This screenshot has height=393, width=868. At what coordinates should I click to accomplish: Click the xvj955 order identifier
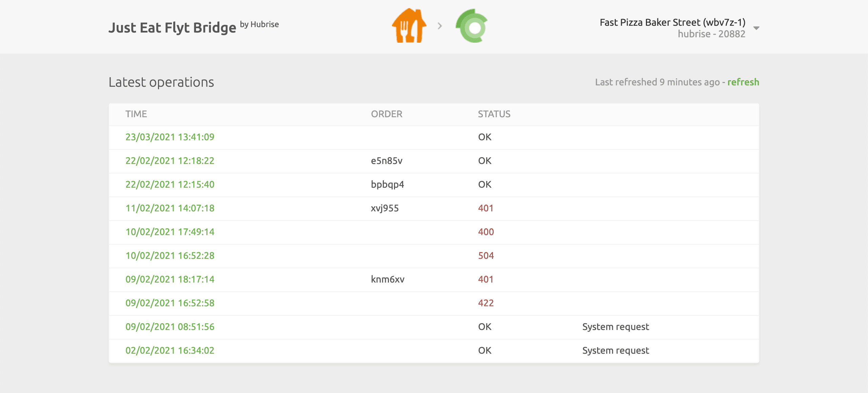[384, 208]
